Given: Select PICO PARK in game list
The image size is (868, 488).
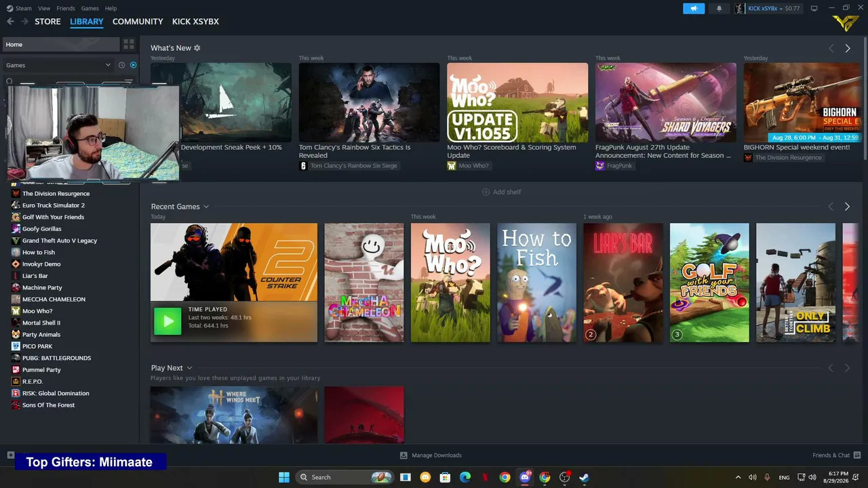Looking at the screenshot, I should (37, 346).
